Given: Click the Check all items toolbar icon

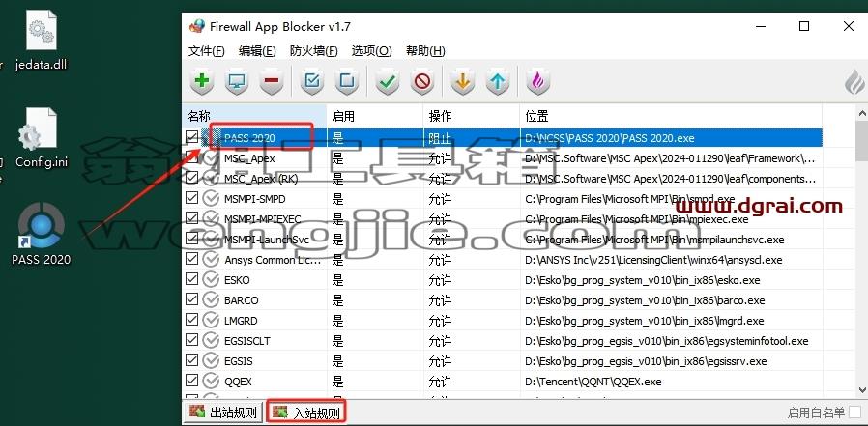Looking at the screenshot, I should click(x=312, y=82).
